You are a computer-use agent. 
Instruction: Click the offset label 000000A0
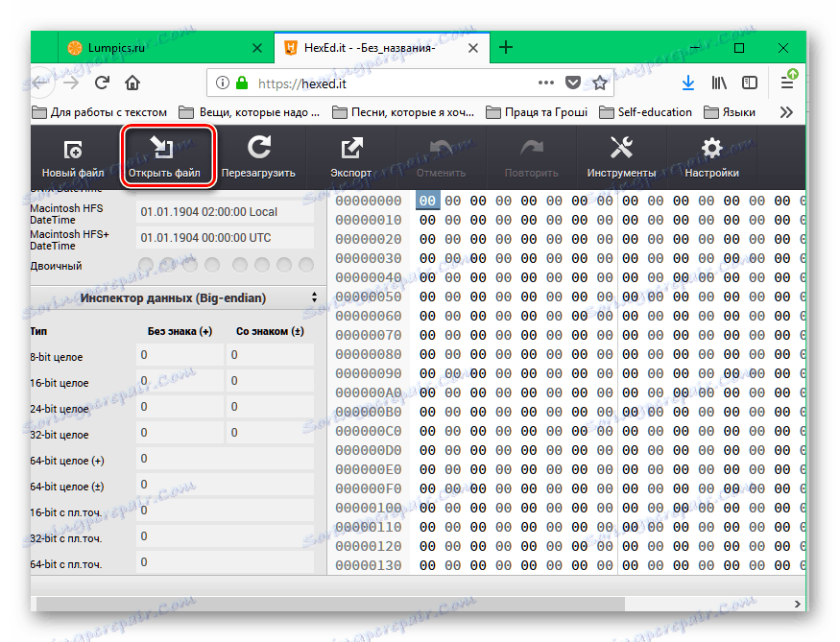pyautogui.click(x=369, y=392)
